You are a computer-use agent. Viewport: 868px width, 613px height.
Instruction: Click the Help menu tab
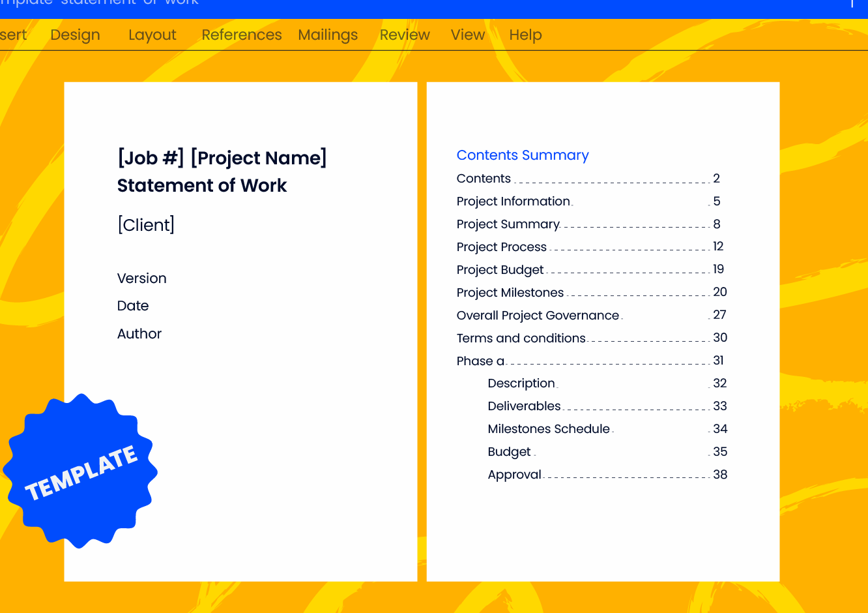(525, 35)
